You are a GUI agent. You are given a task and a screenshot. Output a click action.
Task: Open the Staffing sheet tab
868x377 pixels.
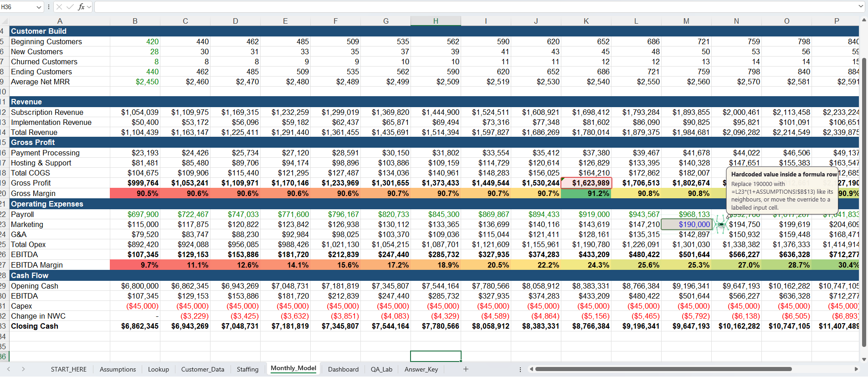tap(247, 369)
